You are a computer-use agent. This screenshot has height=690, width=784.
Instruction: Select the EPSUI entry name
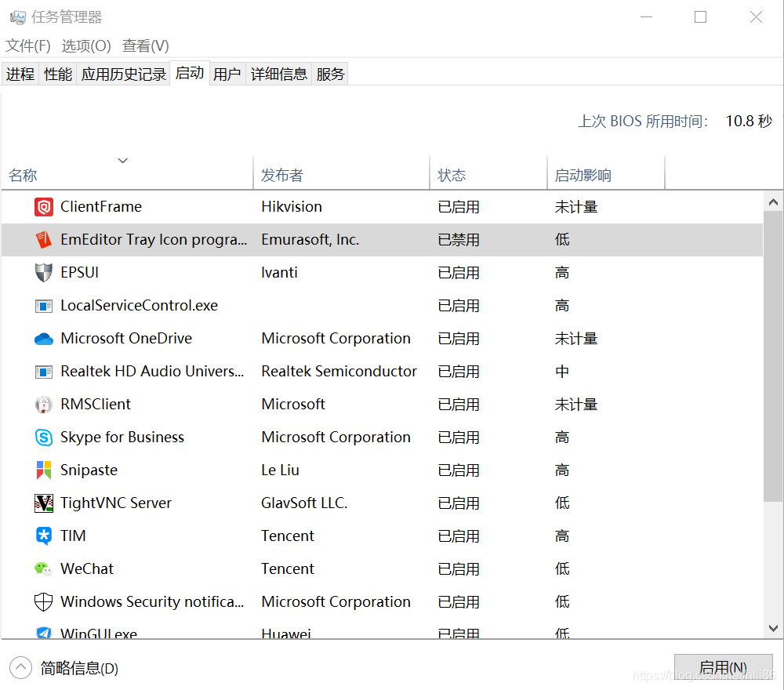pyautogui.click(x=79, y=273)
